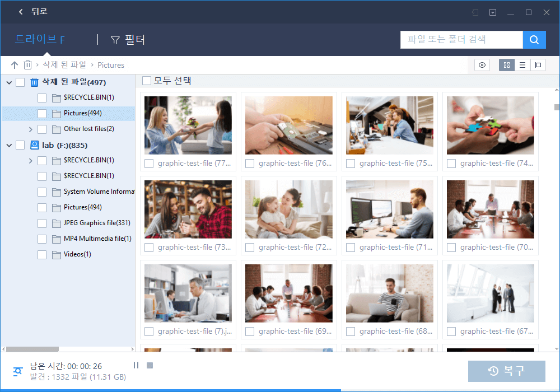The width and height of the screenshot is (560, 392).
Task: Select $RECYCLE.BIN(1) under 삭제 된 파일
Action: tap(89, 97)
